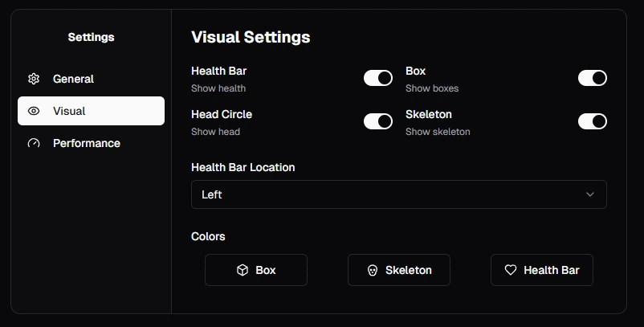Image resolution: width=644 pixels, height=327 pixels.
Task: Open the Box color picker button
Action: pos(256,270)
